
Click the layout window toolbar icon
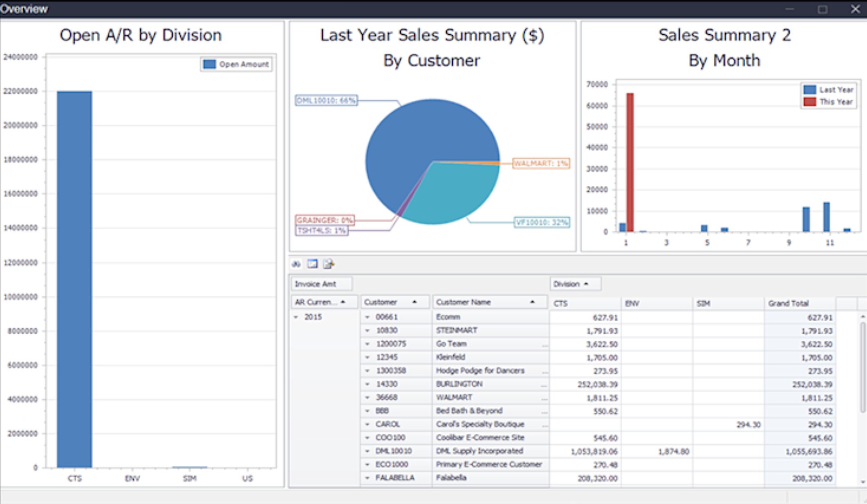[312, 264]
